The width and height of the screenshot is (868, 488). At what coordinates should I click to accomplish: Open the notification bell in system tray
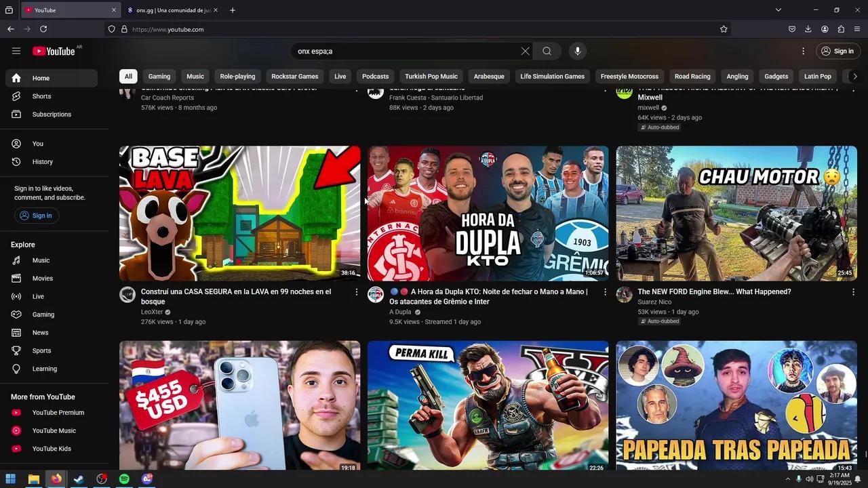858,479
